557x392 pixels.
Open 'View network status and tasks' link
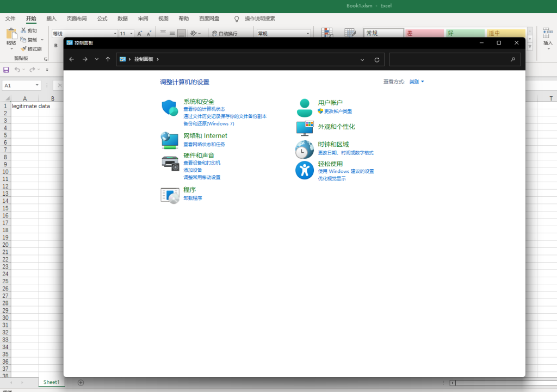coord(205,144)
